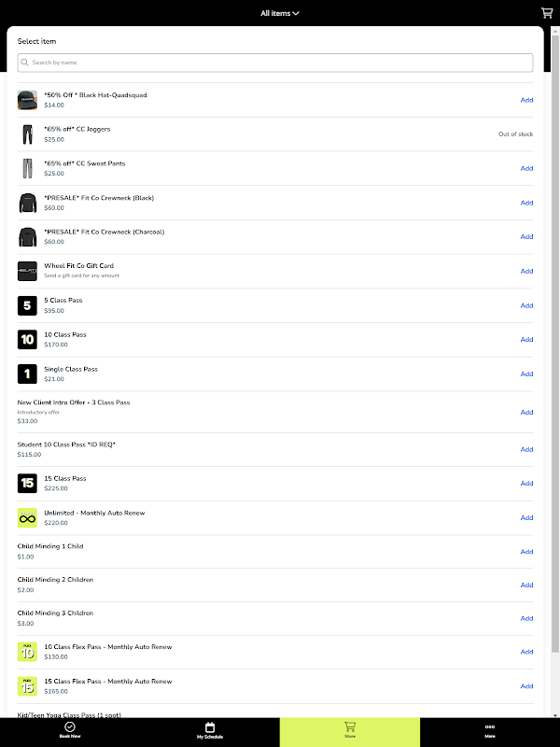Open the More ellipsis icon

pos(490,727)
